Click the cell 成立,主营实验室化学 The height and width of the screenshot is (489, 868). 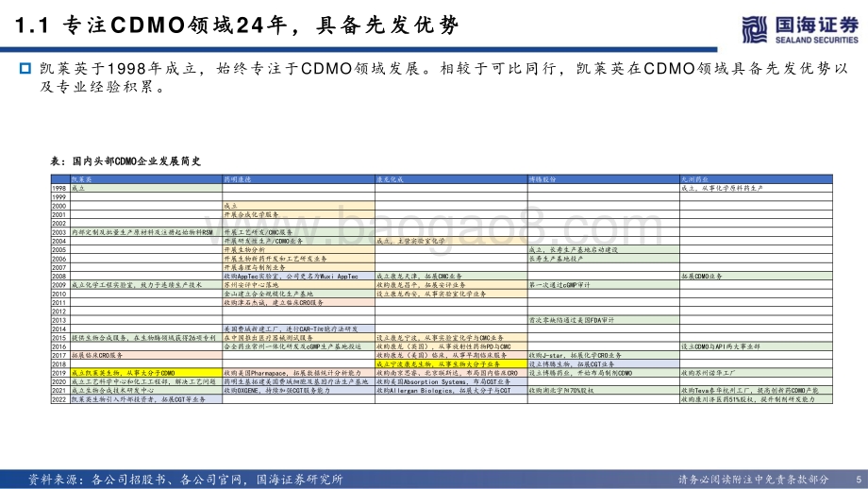click(451, 242)
